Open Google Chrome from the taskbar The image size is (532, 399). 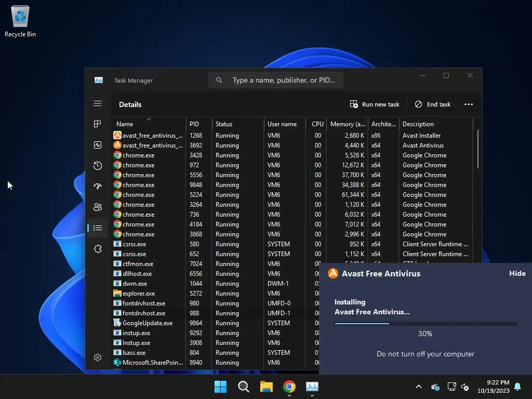point(289,387)
